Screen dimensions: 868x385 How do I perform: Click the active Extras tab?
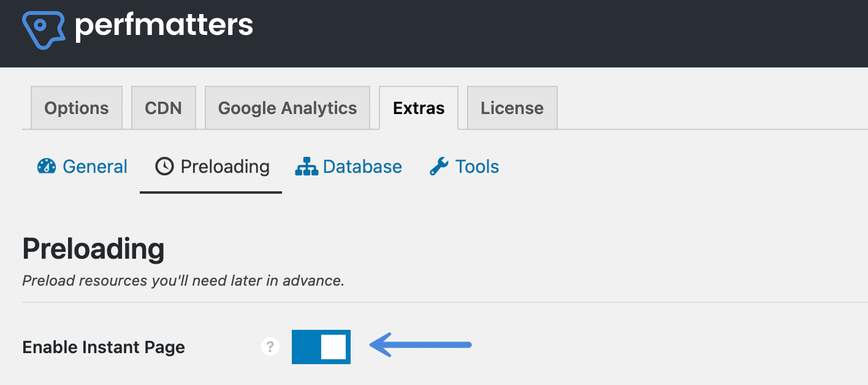coord(419,107)
